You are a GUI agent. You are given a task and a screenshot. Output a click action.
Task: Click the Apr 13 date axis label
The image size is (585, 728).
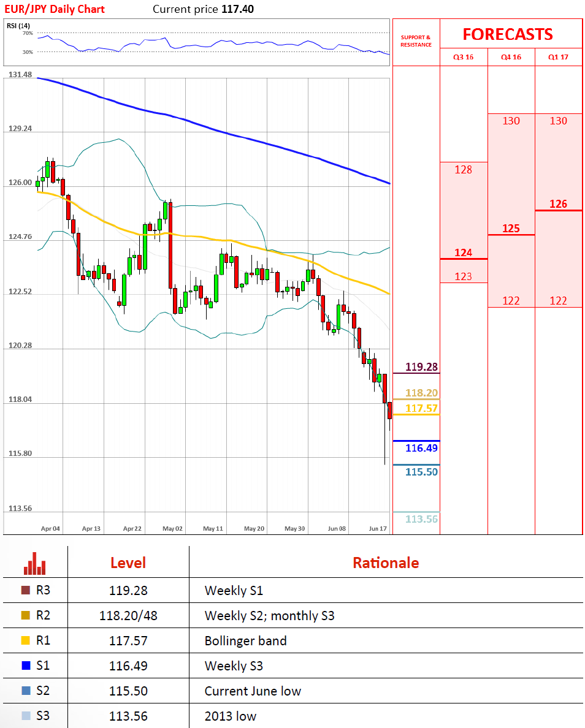(x=91, y=528)
